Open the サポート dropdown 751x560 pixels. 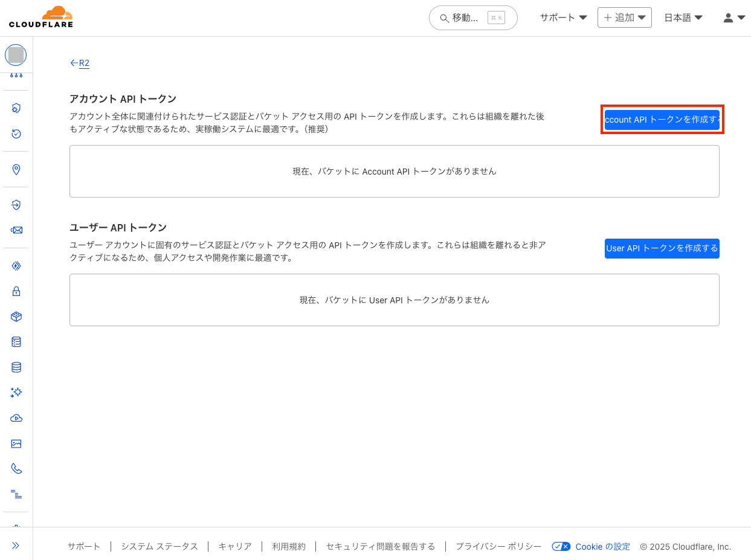click(562, 18)
